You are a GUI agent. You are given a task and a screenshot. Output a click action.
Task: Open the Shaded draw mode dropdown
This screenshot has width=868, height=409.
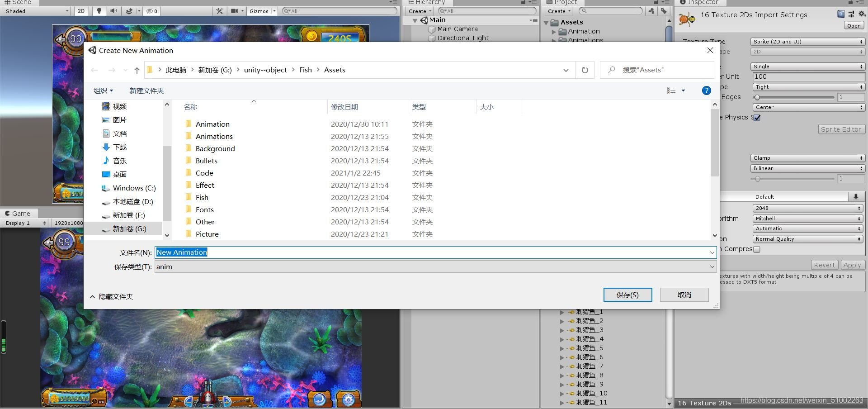pyautogui.click(x=36, y=11)
